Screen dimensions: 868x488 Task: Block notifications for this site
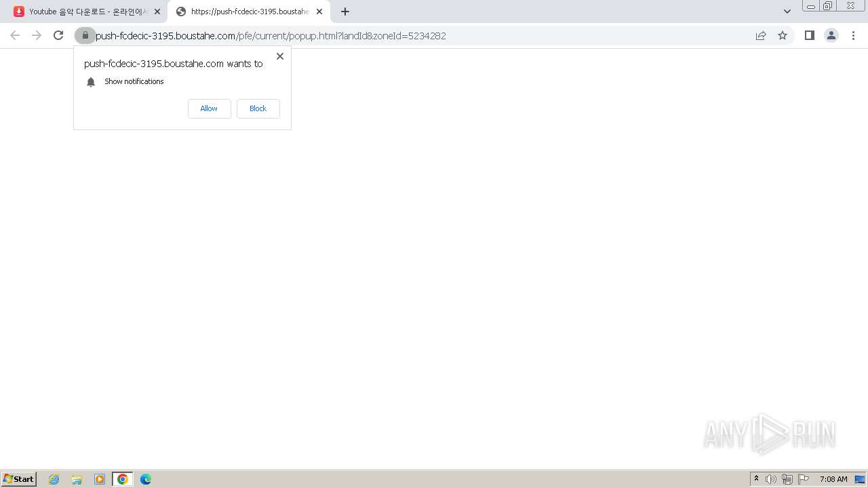[x=258, y=108]
